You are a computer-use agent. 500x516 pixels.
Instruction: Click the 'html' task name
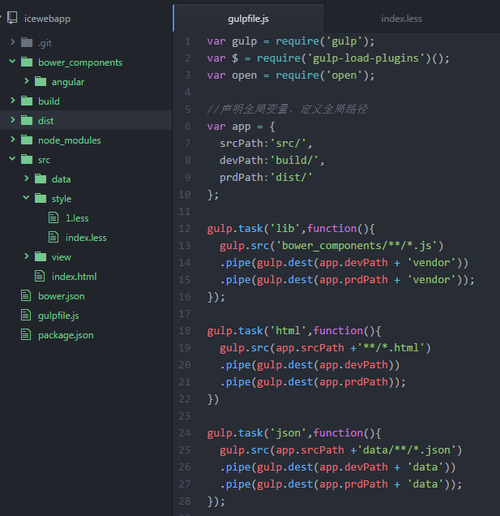click(x=288, y=331)
